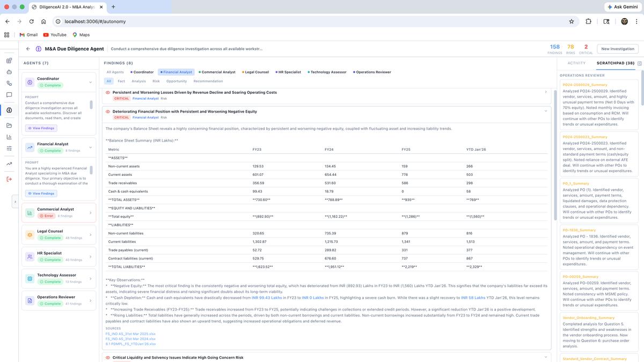Toggle the Commercial Analyst agent filter chip
644x362 pixels.
click(217, 72)
